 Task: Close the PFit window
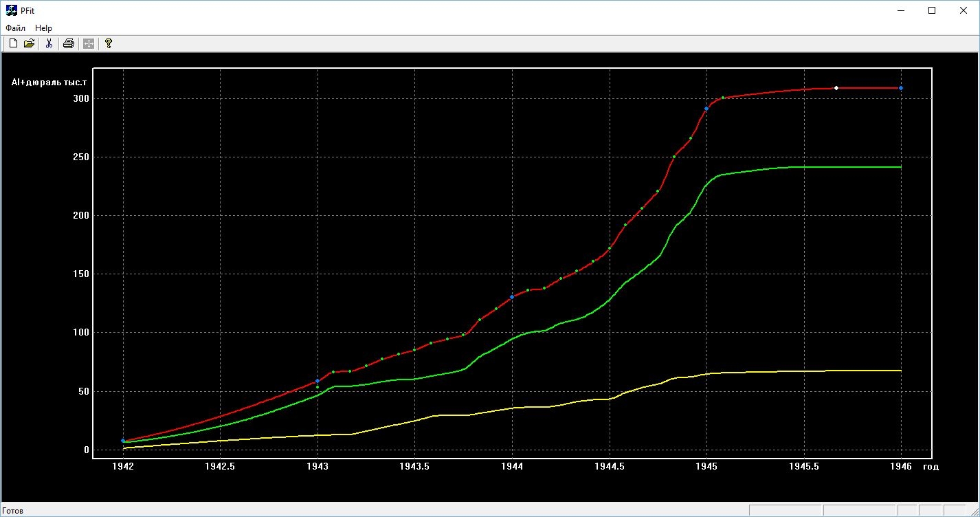click(964, 10)
